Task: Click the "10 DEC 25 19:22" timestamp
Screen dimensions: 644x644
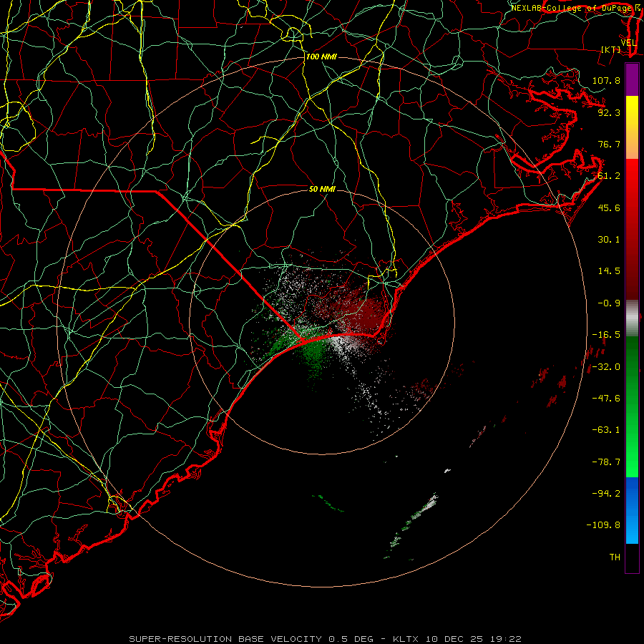Action: click(x=473, y=639)
